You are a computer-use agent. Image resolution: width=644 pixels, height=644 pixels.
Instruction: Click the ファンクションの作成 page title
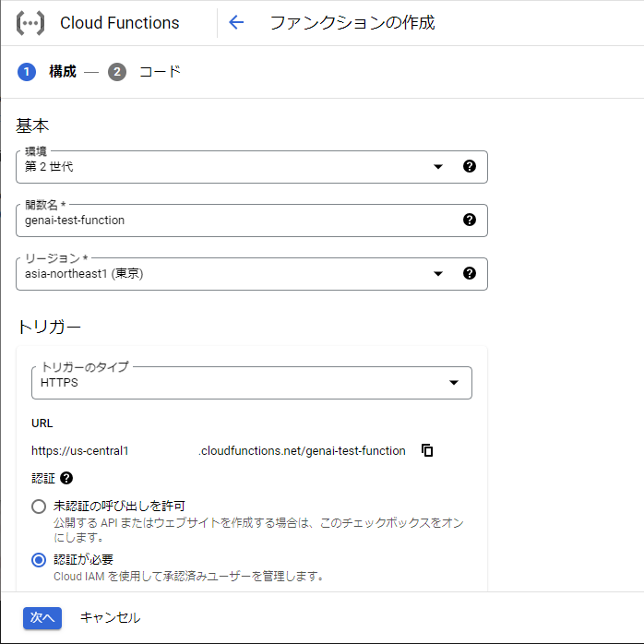click(x=352, y=22)
